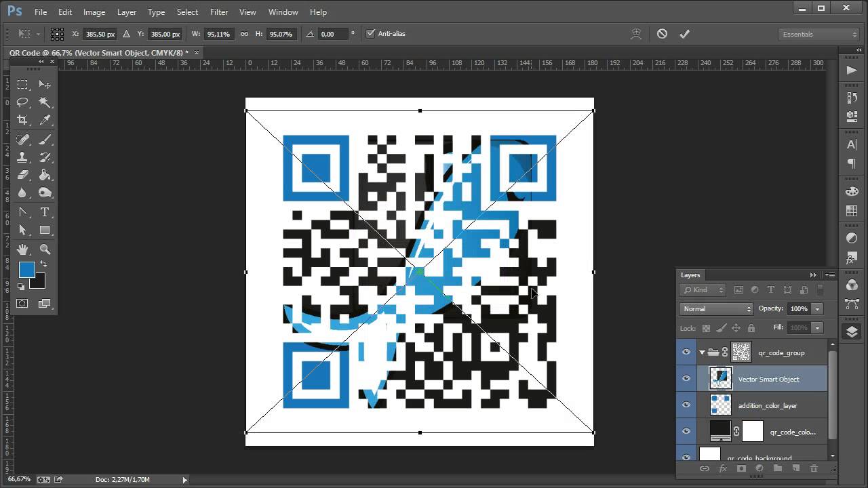Image resolution: width=868 pixels, height=488 pixels.
Task: Select the Pen tool
Action: (22, 212)
